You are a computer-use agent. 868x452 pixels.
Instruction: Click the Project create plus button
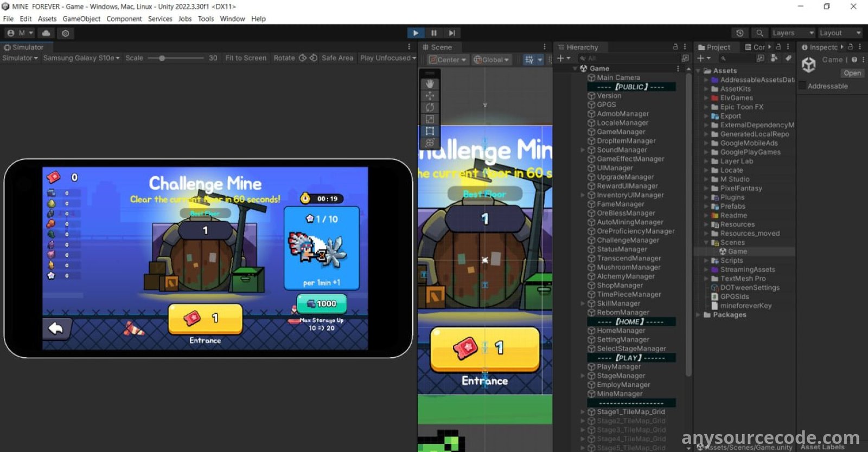[x=704, y=58]
